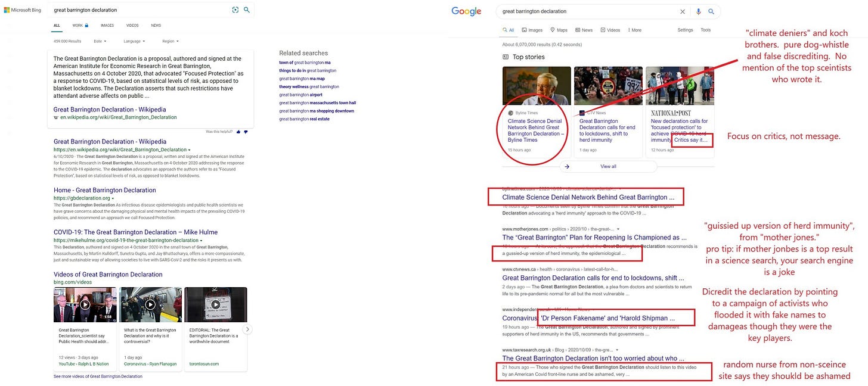Click related search 'great barrington airport'
Image resolution: width=868 pixels, height=386 pixels.
pyautogui.click(x=300, y=95)
